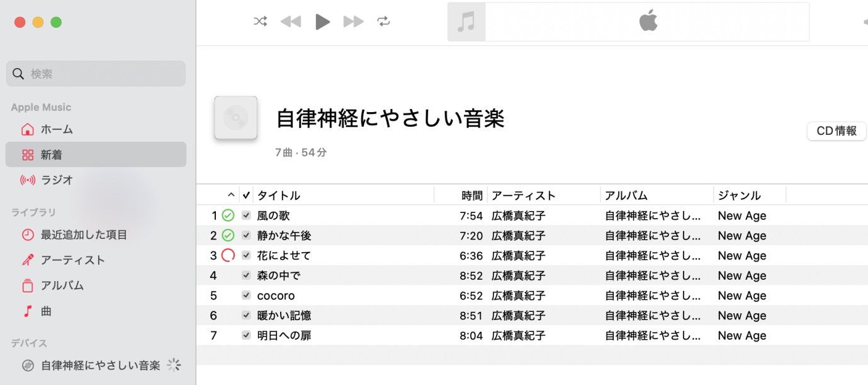Click the duration 8:51

[x=471, y=315]
